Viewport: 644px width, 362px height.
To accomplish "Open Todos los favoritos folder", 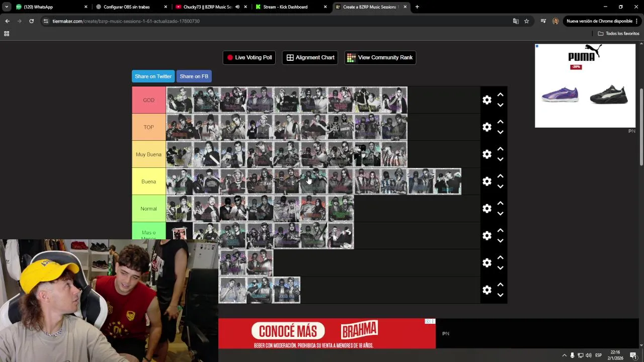I will coord(618,34).
